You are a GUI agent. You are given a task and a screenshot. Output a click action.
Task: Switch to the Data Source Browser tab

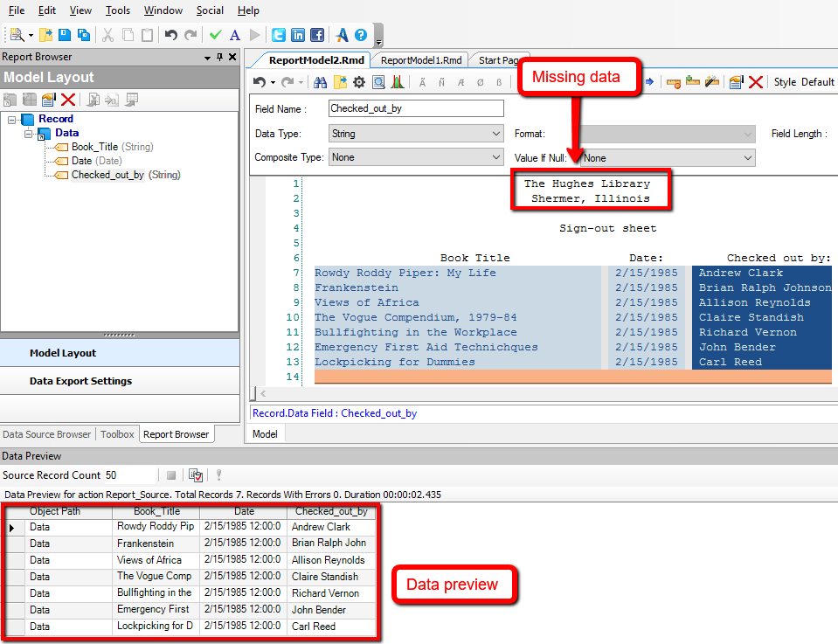[47, 434]
